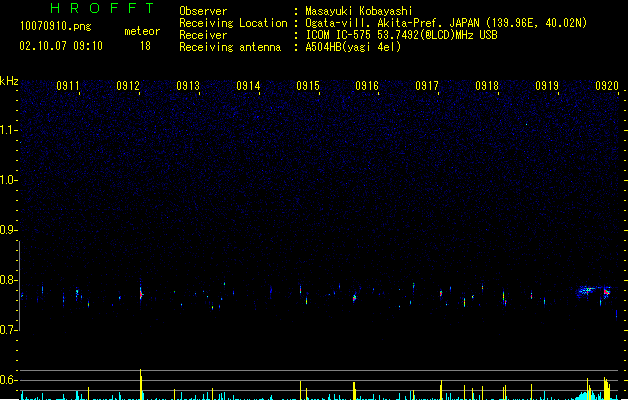This screenshot has height=400, width=629.
Task: Click the 0917 time marker
Action: coord(427,85)
